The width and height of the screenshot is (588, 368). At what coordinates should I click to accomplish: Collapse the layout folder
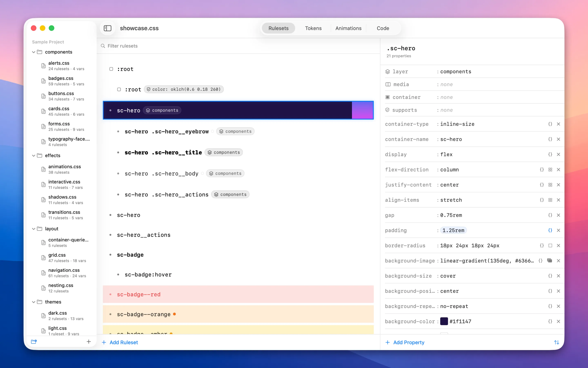point(33,229)
